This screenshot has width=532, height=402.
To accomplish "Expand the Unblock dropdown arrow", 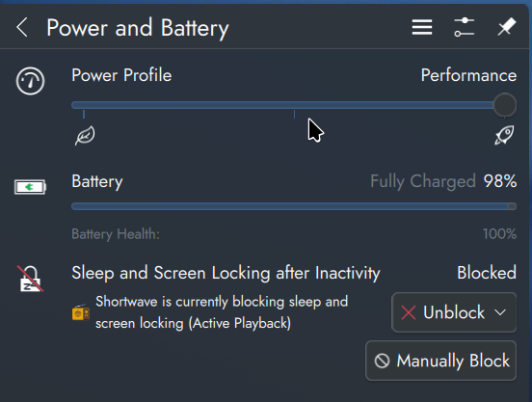I will pyautogui.click(x=500, y=312).
